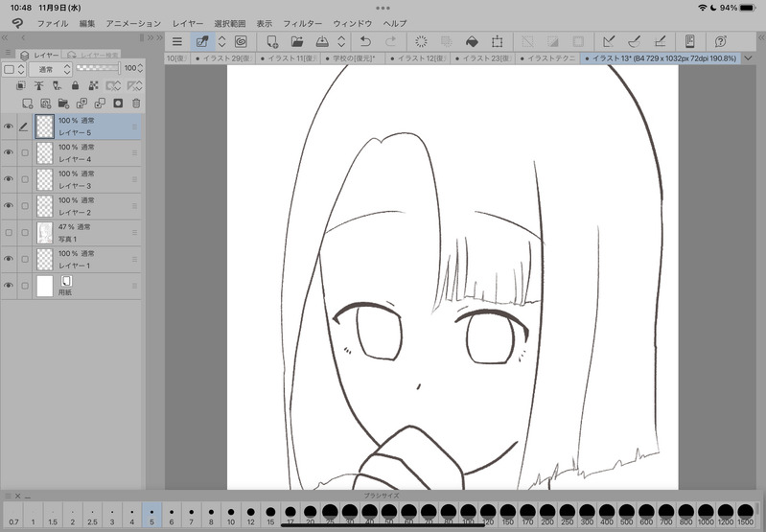This screenshot has width=766, height=532.
Task: Select brush size 300
Action: pyautogui.click(x=587, y=516)
